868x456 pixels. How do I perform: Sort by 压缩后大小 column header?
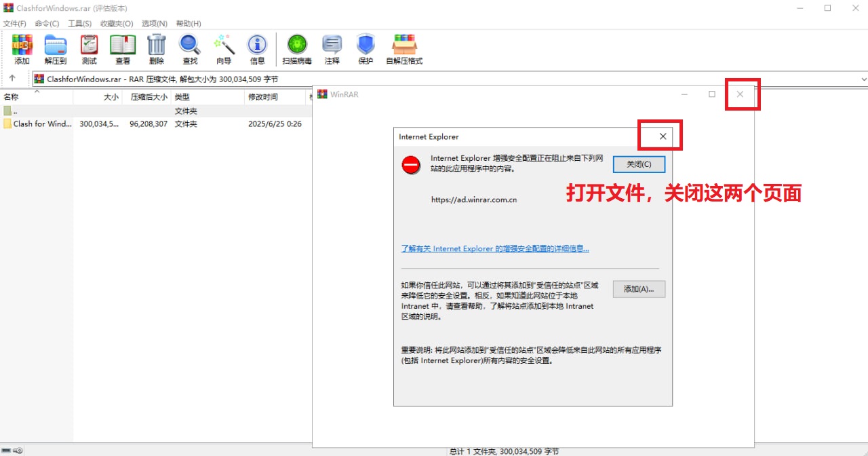(146, 97)
